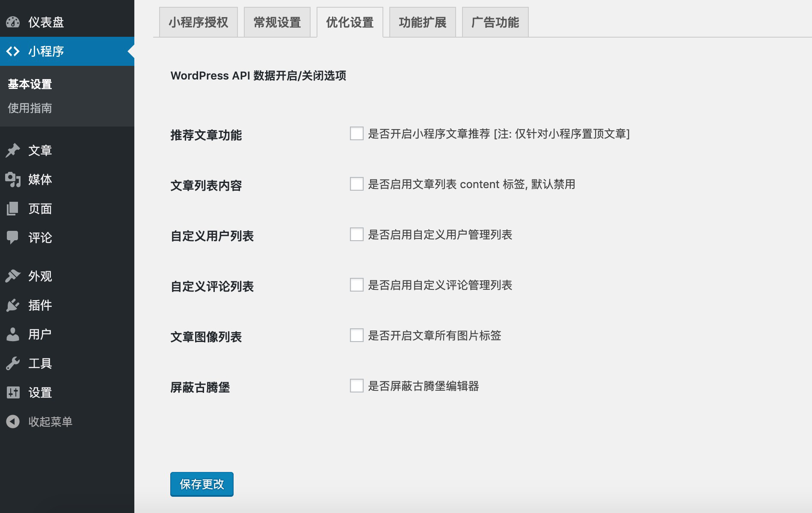The height and width of the screenshot is (513, 812).
Task: Open the 广告功能 tab
Action: coord(495,22)
